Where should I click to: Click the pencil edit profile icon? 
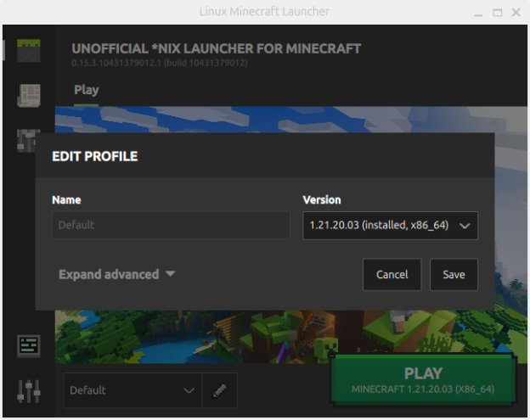tap(220, 390)
